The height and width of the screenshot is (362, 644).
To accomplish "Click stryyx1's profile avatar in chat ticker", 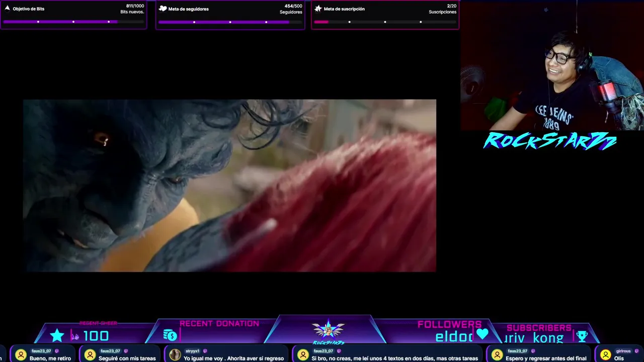I will pos(175,355).
